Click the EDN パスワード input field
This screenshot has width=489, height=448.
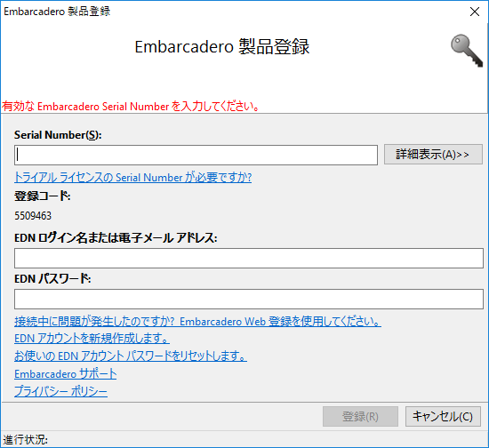[249, 299]
